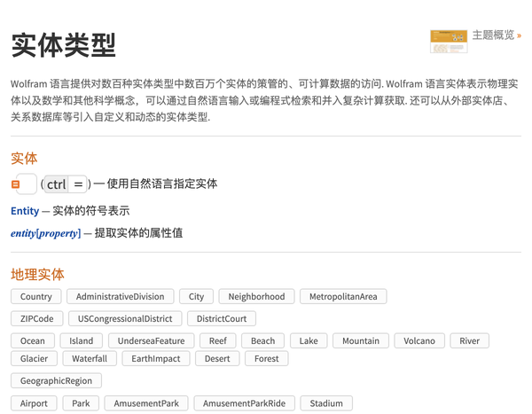Click the AmusementParkRide entity button

click(x=245, y=403)
